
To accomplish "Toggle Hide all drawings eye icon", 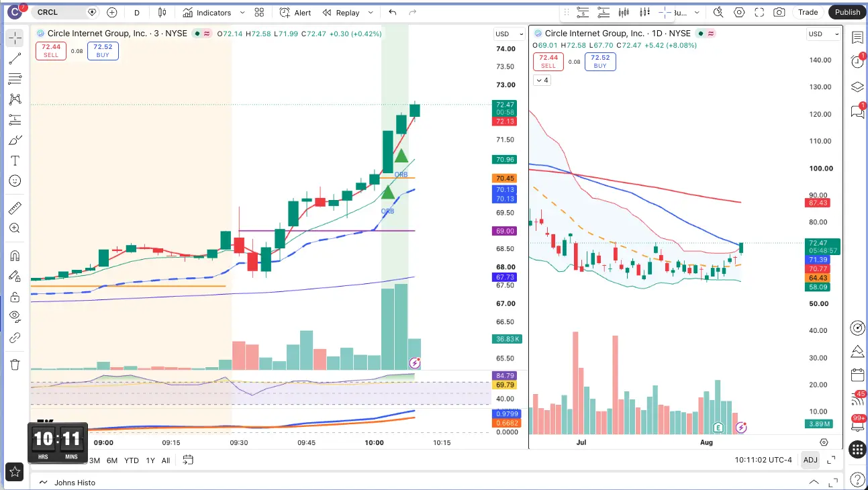I will [15, 316].
